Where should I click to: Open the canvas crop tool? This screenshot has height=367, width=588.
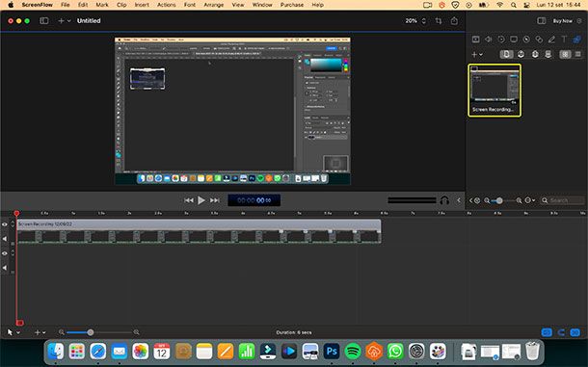click(439, 21)
